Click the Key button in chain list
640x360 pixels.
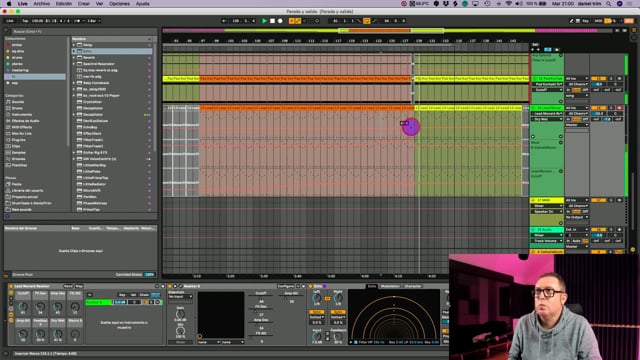pos(122,295)
